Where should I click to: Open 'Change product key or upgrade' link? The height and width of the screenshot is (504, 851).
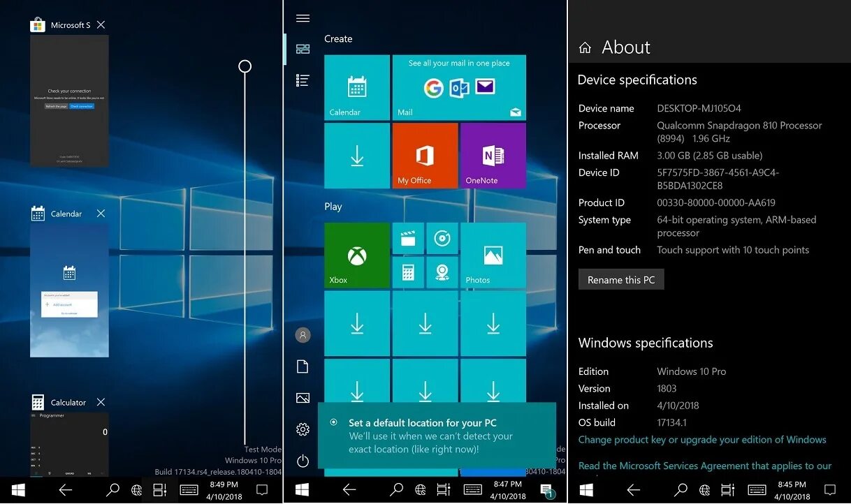pos(702,440)
